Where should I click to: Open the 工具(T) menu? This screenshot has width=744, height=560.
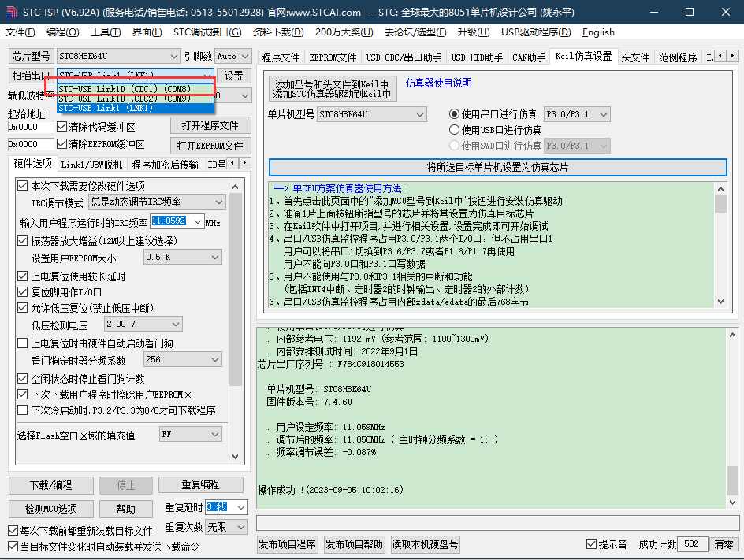(106, 32)
